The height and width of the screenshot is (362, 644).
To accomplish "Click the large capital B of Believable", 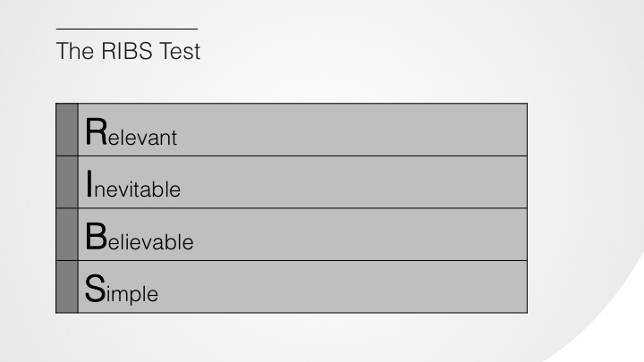I will click(96, 236).
